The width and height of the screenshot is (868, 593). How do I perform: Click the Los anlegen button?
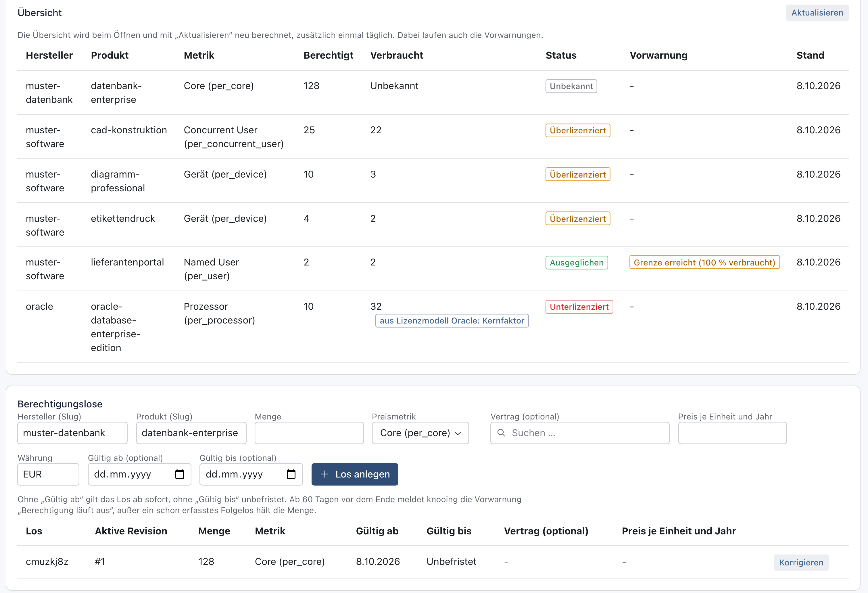click(355, 474)
